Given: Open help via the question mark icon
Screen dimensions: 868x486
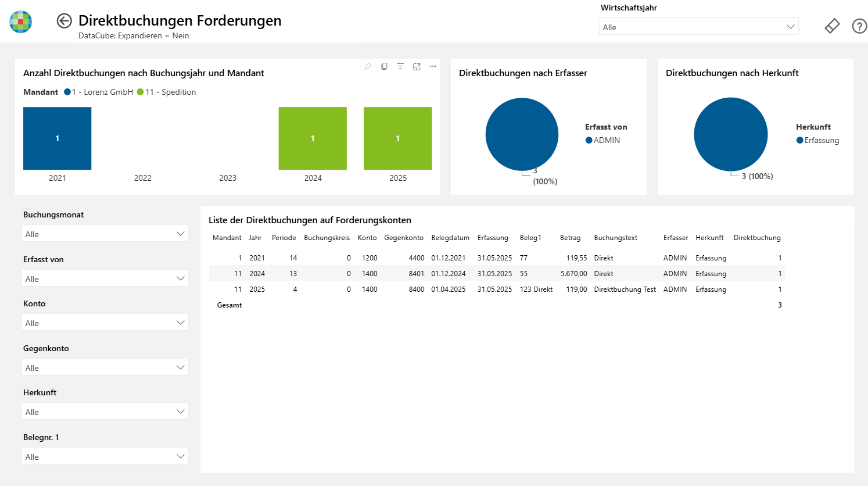Looking at the screenshot, I should point(859,26).
